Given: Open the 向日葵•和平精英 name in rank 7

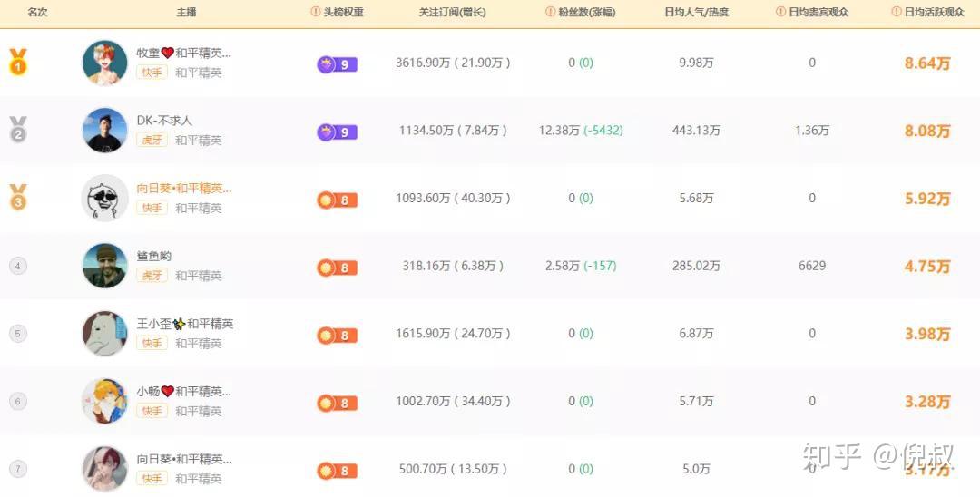Looking at the screenshot, I should pos(184,460).
